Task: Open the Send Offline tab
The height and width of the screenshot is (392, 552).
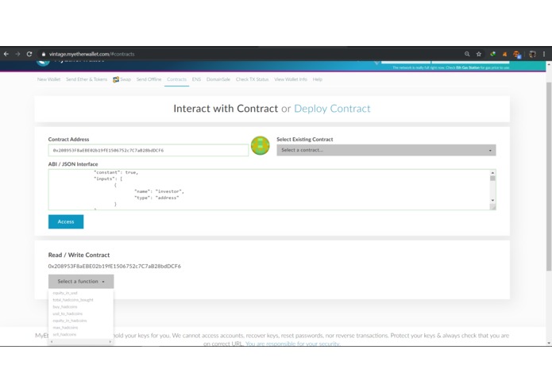Action: pyautogui.click(x=149, y=79)
